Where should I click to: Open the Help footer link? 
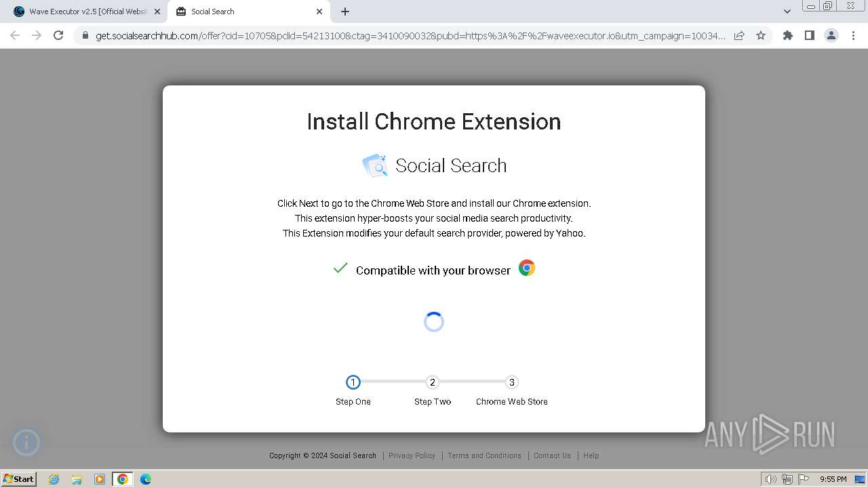591,455
